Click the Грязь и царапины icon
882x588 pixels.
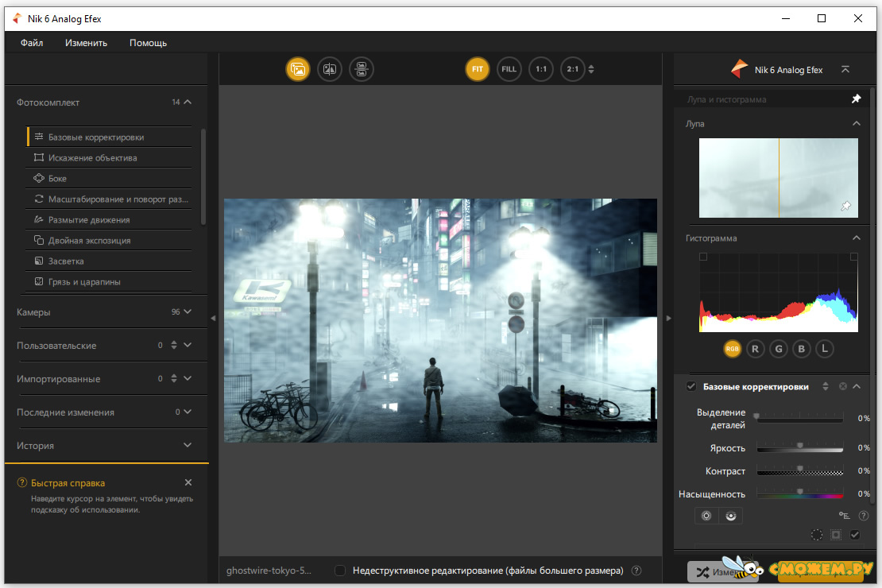[39, 281]
